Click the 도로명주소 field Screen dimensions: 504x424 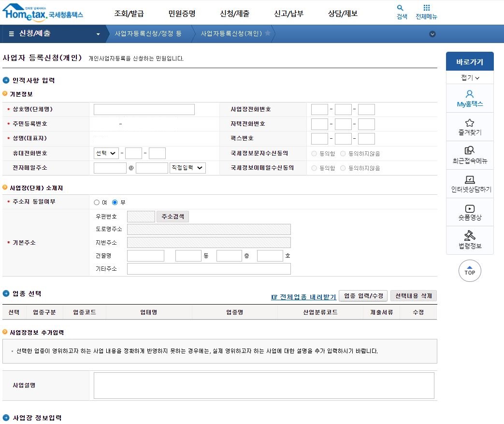[209, 229]
